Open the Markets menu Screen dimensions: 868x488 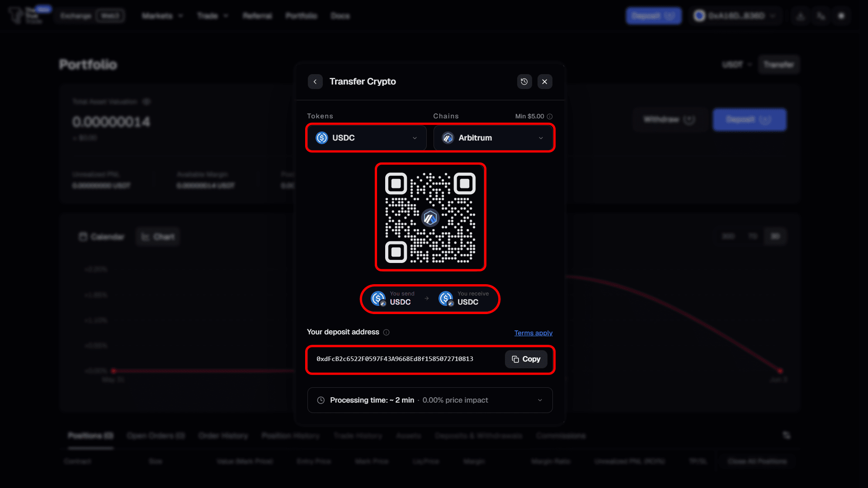tap(162, 16)
